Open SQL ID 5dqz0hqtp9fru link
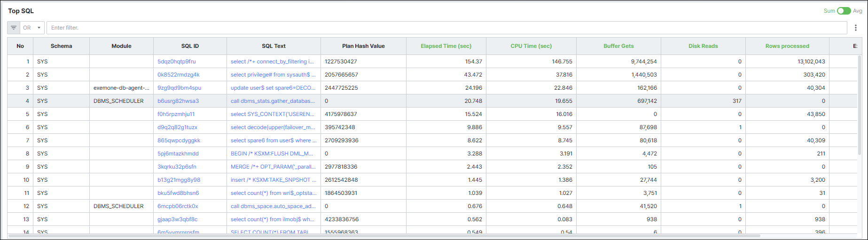868x240 pixels. click(x=177, y=62)
